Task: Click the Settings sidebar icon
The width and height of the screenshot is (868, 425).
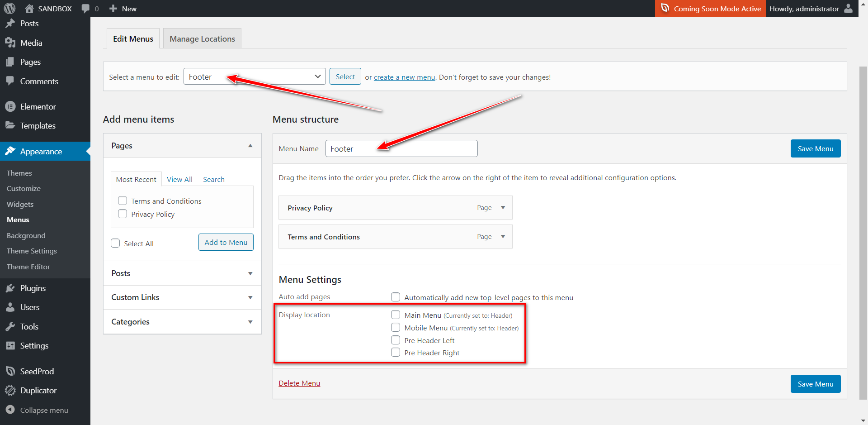Action: [x=10, y=346]
